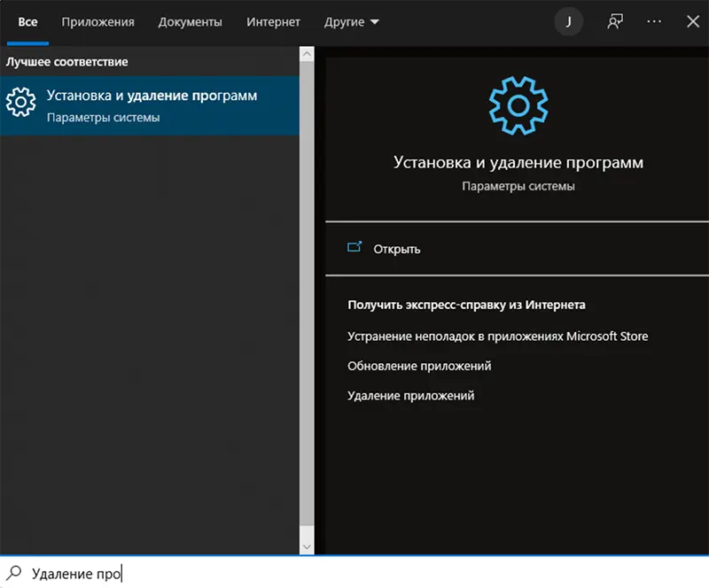
Task: Open the Интернет tab
Action: [x=273, y=22]
